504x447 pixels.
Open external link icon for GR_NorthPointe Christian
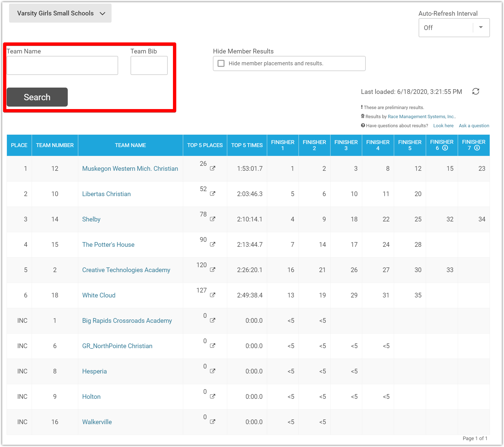click(x=212, y=346)
